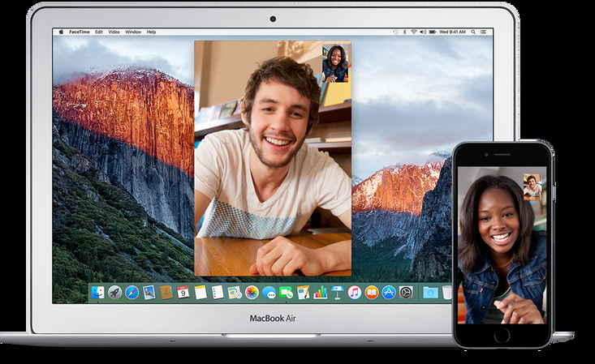
Task: Click the Bluetooth status icon
Action: tap(404, 32)
